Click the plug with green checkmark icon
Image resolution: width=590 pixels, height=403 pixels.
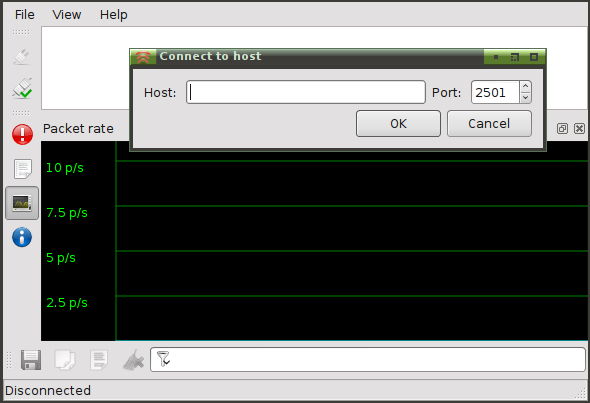(x=22, y=88)
